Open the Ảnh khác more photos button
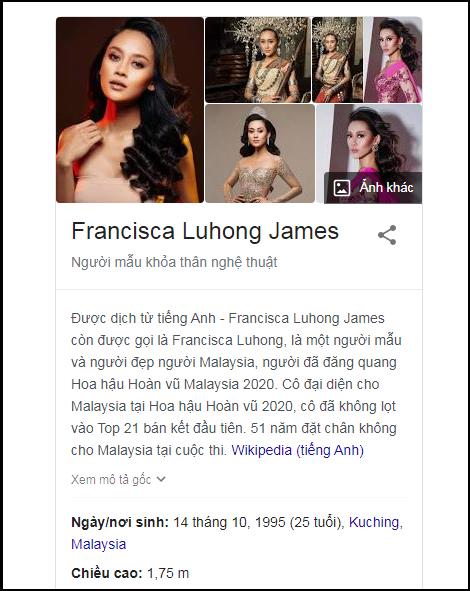This screenshot has width=470, height=591. coord(373,188)
